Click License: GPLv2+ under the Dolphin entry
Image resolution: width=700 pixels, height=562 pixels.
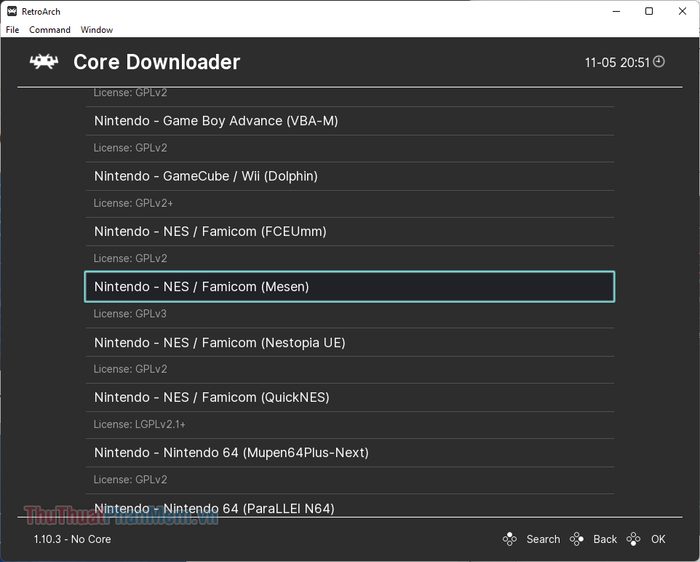(133, 203)
